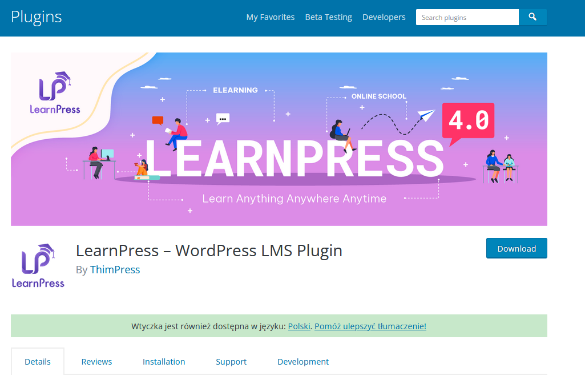This screenshot has height=392, width=585.
Task: Open the Beta Testing page
Action: click(x=328, y=17)
